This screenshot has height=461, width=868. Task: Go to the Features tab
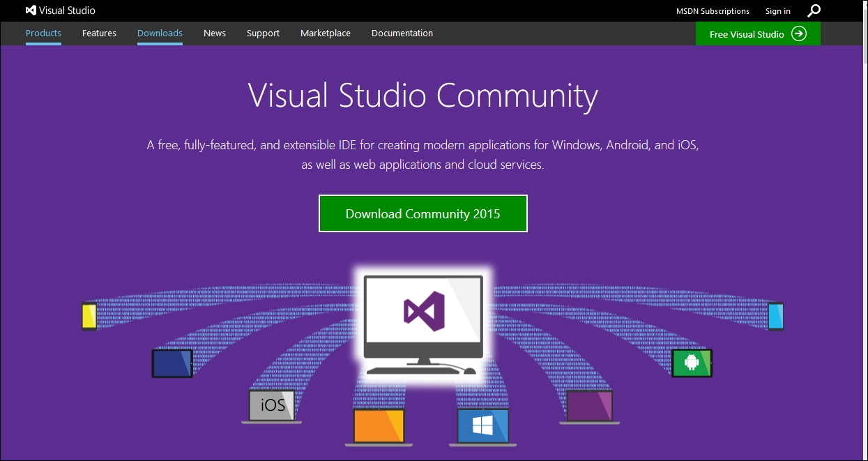pos(99,33)
